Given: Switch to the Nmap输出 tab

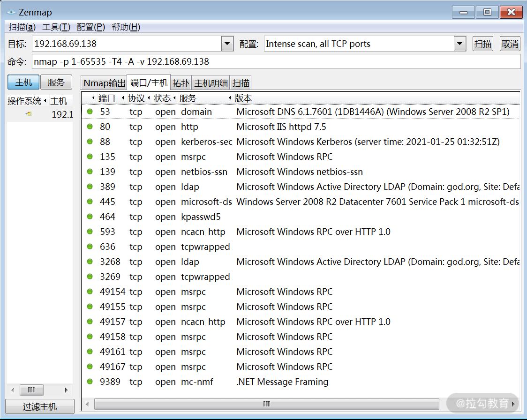Looking at the screenshot, I should [104, 83].
